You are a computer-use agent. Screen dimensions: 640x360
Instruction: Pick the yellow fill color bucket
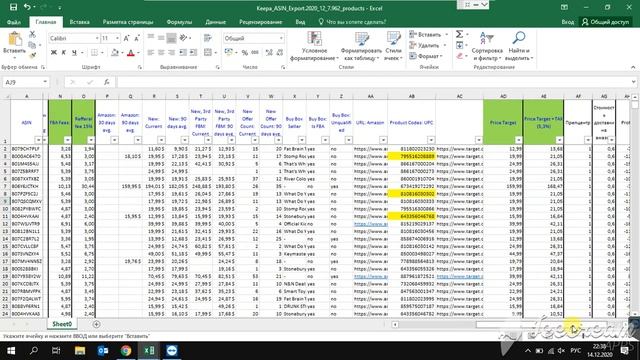pyautogui.click(x=115, y=53)
